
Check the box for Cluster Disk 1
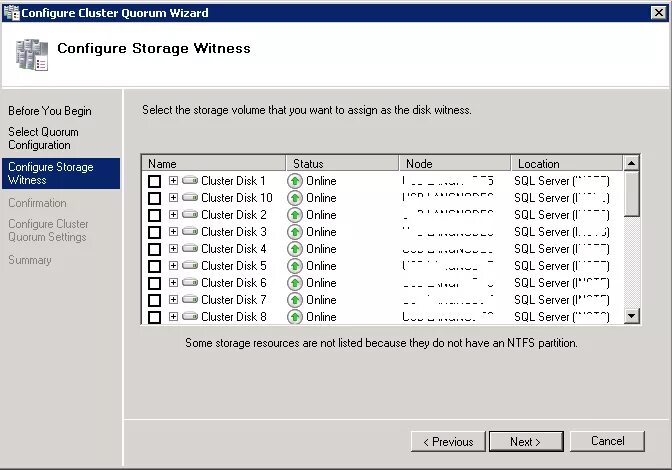[154, 181]
